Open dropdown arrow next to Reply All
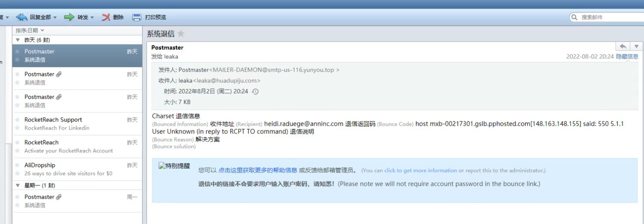The height and width of the screenshot is (224, 644). 55,18
